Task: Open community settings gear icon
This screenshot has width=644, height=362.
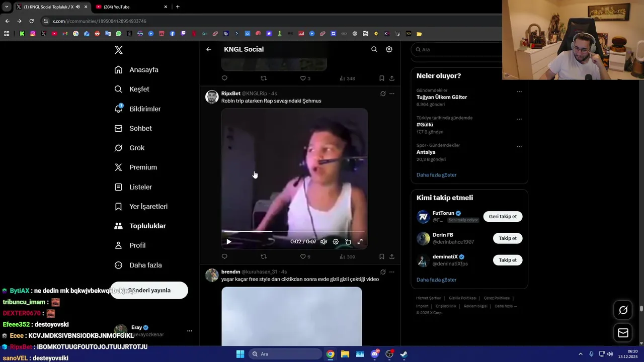Action: tap(389, 49)
